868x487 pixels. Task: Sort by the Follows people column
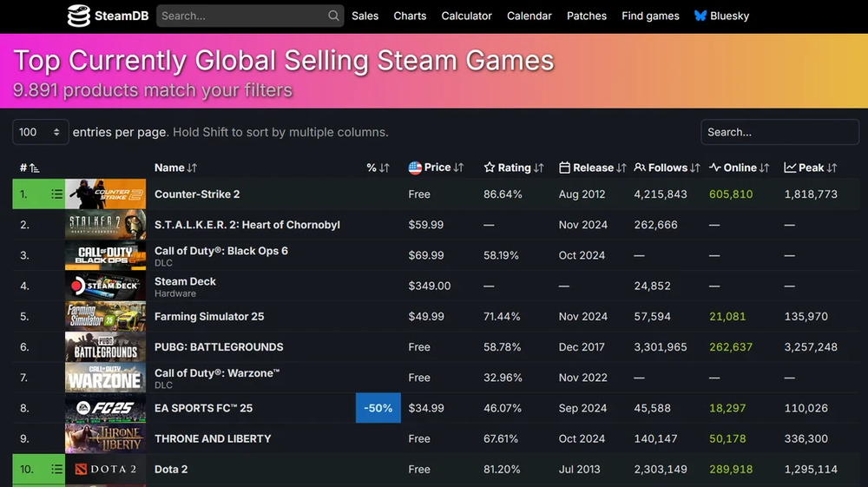(x=667, y=168)
